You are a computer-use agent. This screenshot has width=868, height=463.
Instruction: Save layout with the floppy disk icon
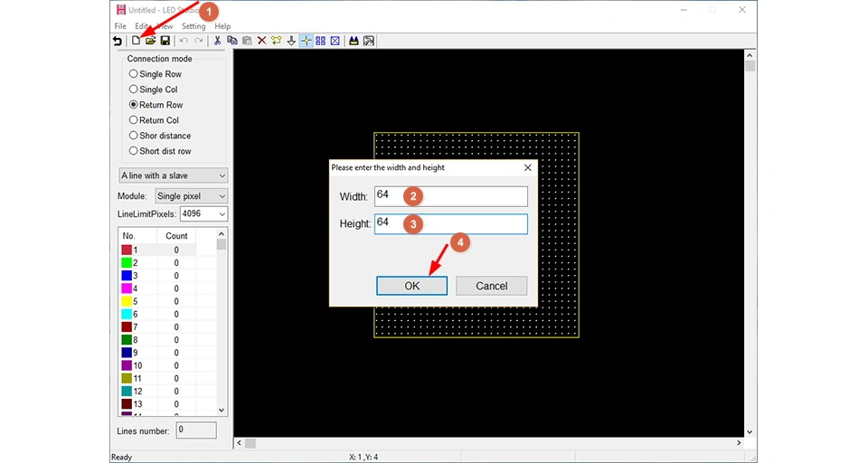(x=165, y=41)
